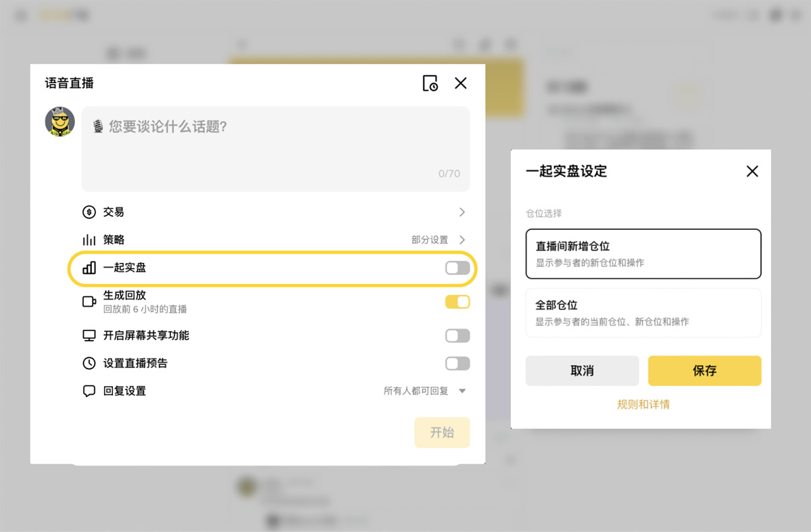Click the dollar icon beside 交易

tap(89, 212)
